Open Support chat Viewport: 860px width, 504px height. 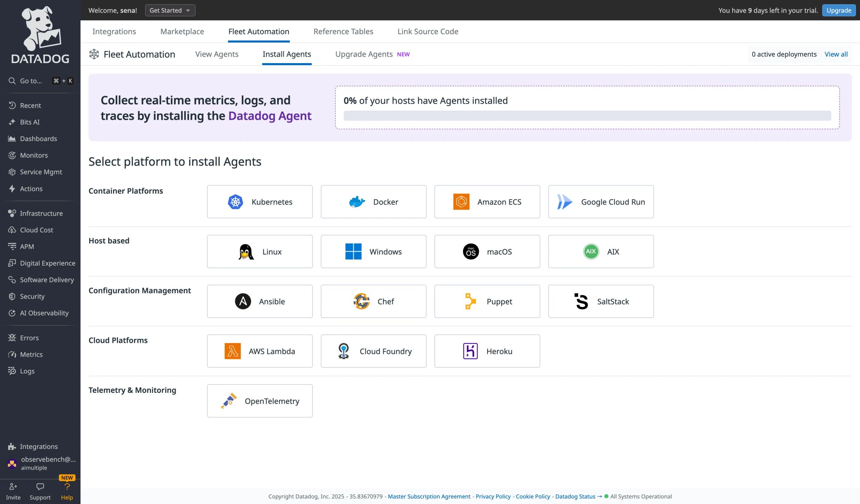(x=40, y=491)
